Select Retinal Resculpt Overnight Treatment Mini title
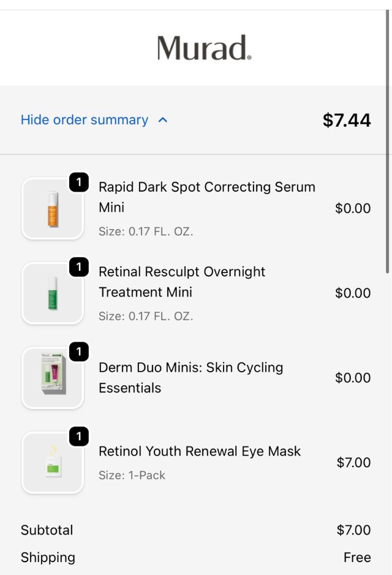This screenshot has width=392, height=575. click(182, 282)
